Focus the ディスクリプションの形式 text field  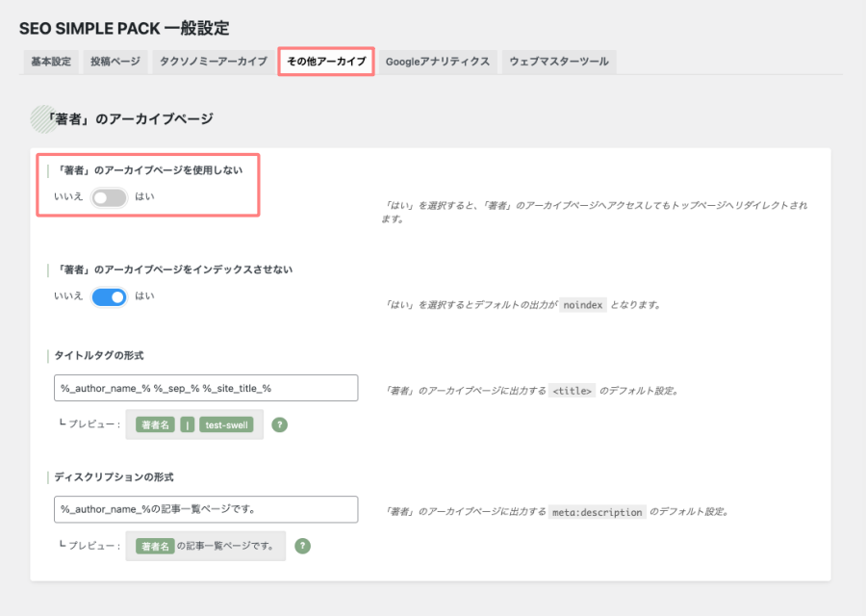point(206,509)
